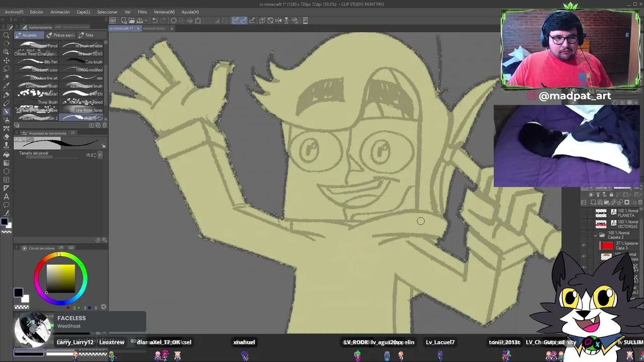644x362 pixels.
Task: Open CLIP STUDIO launcher icon
Action: point(113,21)
